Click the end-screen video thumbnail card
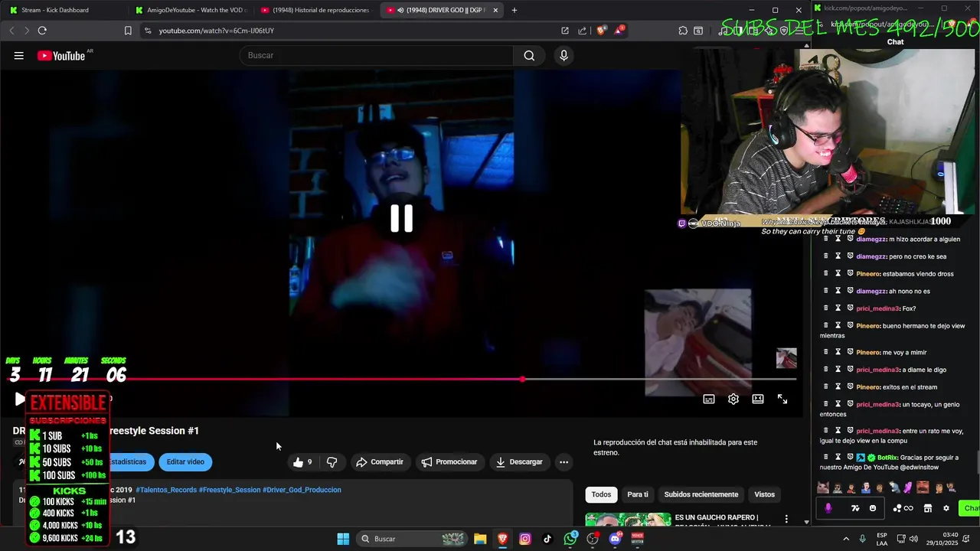The height and width of the screenshot is (551, 980). click(x=697, y=342)
